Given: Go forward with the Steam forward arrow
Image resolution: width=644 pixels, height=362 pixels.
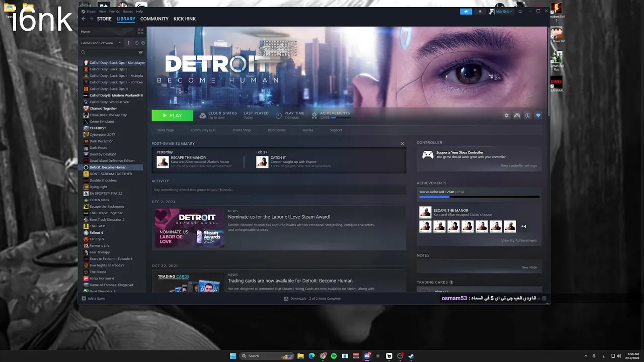Looking at the screenshot, I should pyautogui.click(x=92, y=19).
